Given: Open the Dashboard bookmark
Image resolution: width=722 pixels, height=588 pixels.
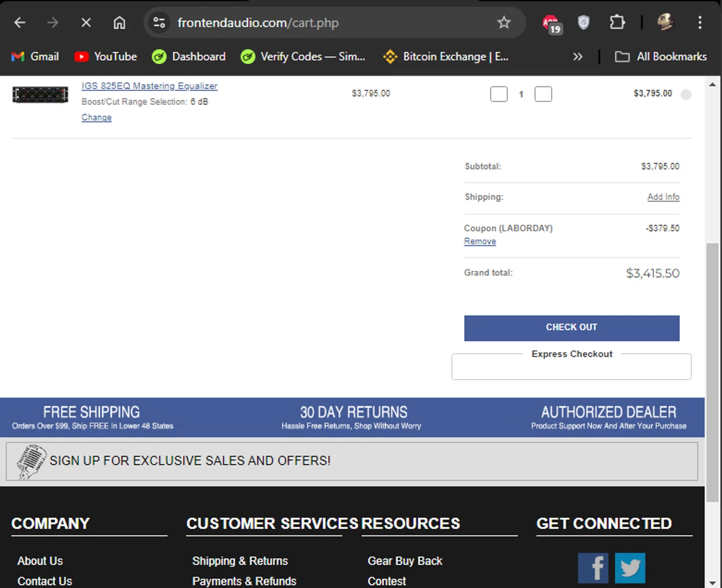Looking at the screenshot, I should [189, 57].
